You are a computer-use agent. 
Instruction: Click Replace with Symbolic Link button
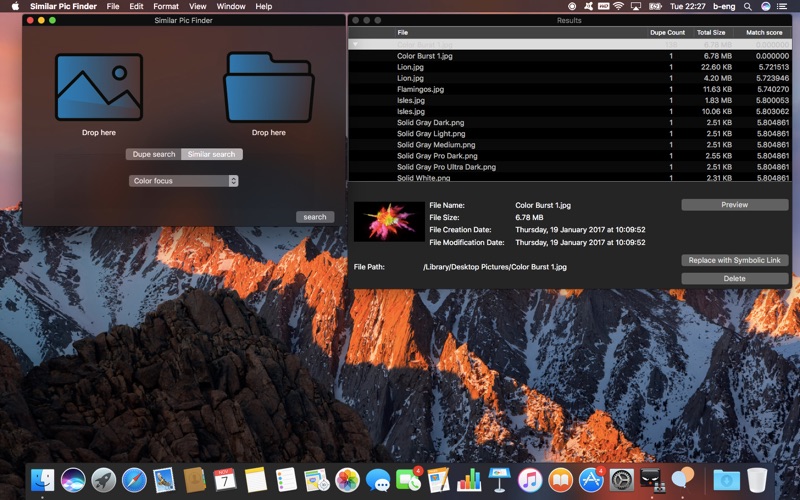735,260
